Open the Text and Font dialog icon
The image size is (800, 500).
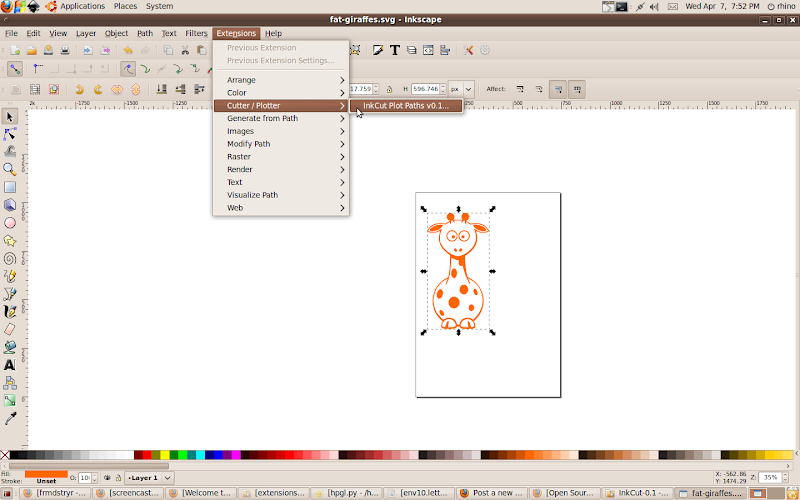[394, 50]
